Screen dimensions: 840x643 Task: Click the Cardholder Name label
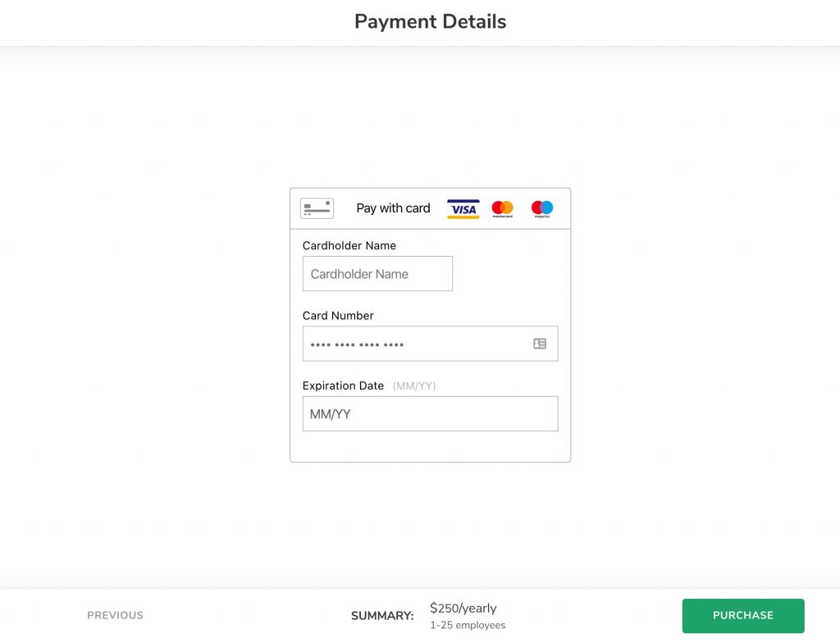349,245
